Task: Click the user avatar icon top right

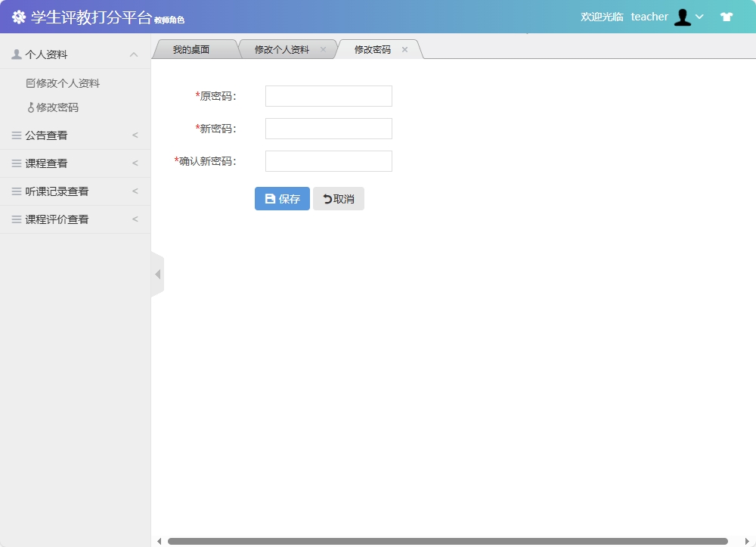Action: 684,16
